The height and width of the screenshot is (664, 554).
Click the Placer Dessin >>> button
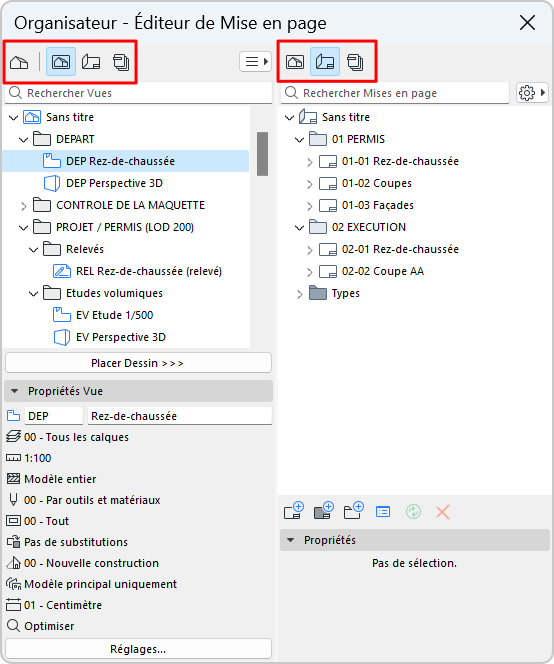pos(138,363)
